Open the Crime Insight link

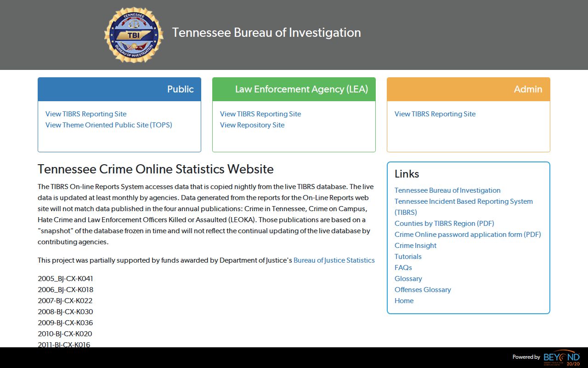coord(415,246)
